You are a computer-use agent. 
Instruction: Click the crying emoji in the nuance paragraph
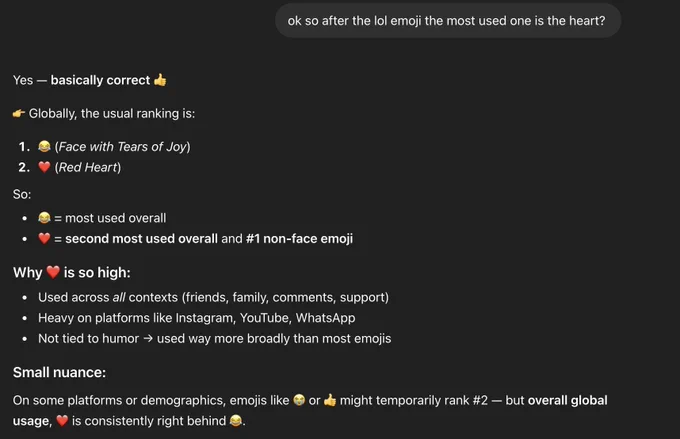(299, 400)
